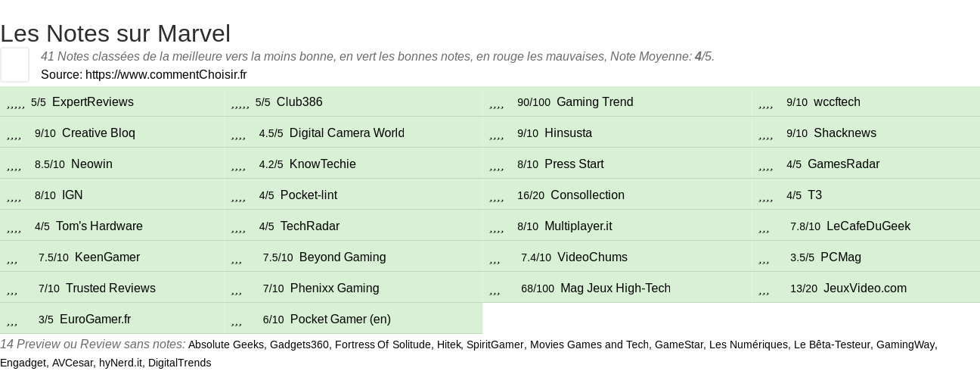Select the KeenGamer entry
980x371 pixels.
(x=112, y=257)
